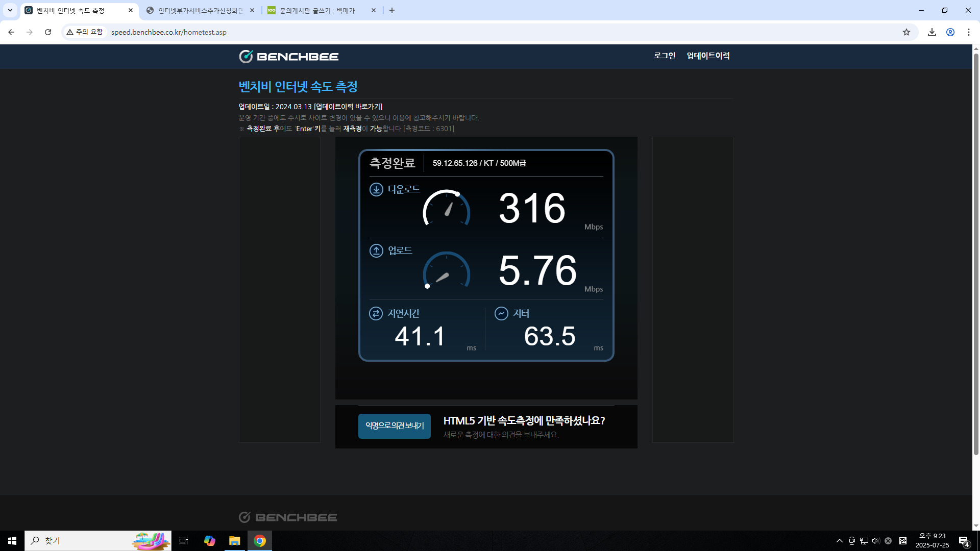Click the 5.76 upload speed value
The height and width of the screenshot is (551, 980).
pos(538,270)
